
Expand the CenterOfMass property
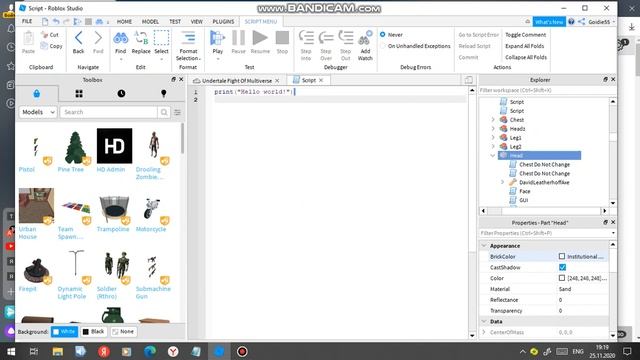pos(484,332)
